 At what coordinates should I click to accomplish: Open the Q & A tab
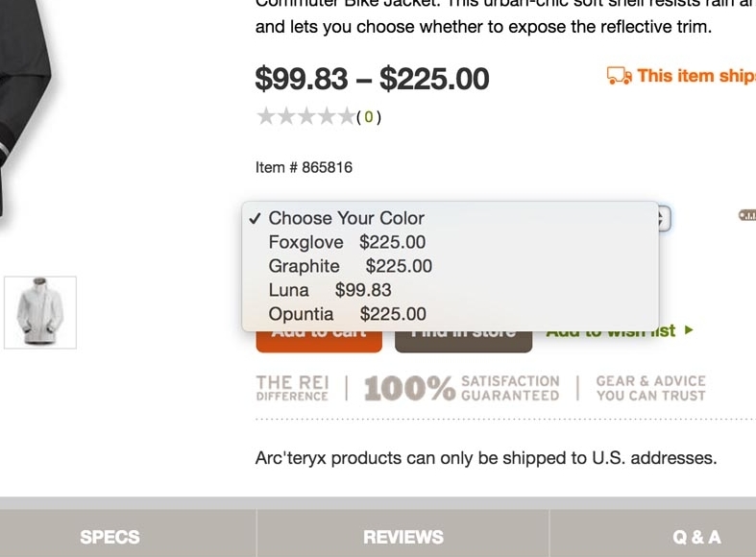coord(696,537)
